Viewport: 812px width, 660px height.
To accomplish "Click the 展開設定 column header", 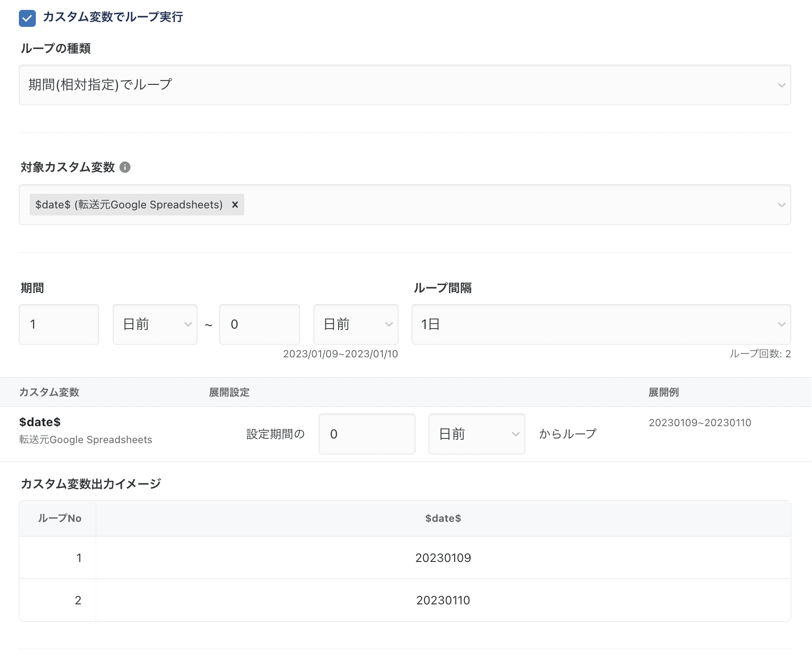I will pos(229,392).
